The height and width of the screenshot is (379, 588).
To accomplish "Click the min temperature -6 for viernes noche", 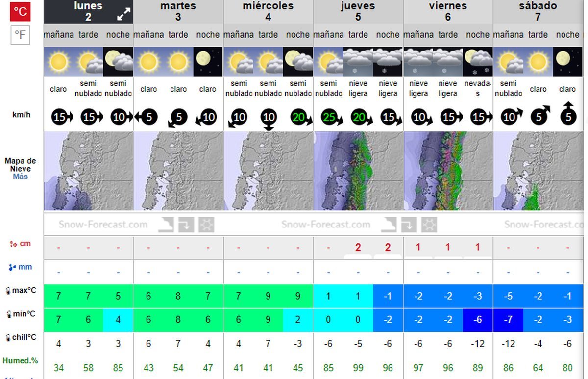I will coord(478,320).
